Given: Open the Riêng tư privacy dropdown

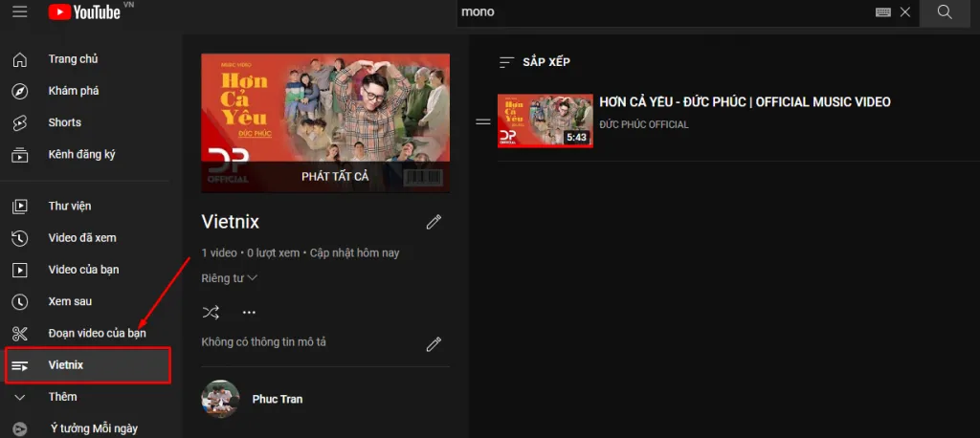Looking at the screenshot, I should (230, 278).
